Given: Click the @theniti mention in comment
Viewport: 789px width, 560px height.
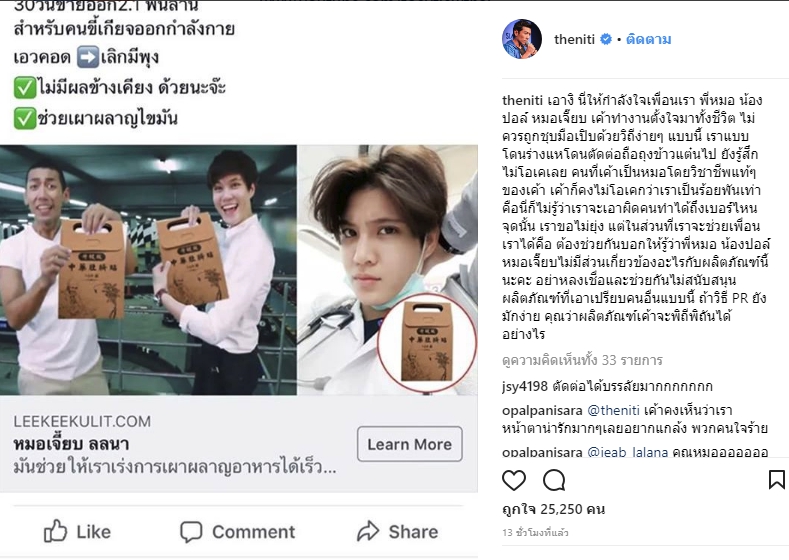Looking at the screenshot, I should (613, 411).
